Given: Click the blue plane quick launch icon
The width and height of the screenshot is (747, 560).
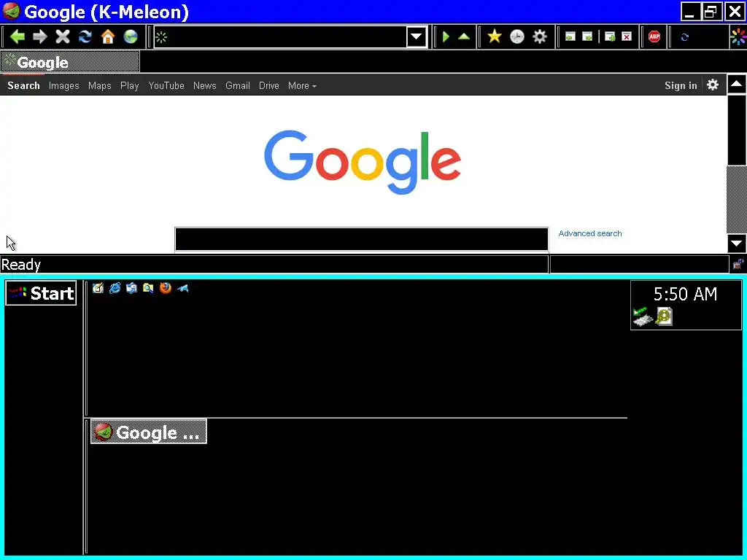Looking at the screenshot, I should tap(183, 288).
